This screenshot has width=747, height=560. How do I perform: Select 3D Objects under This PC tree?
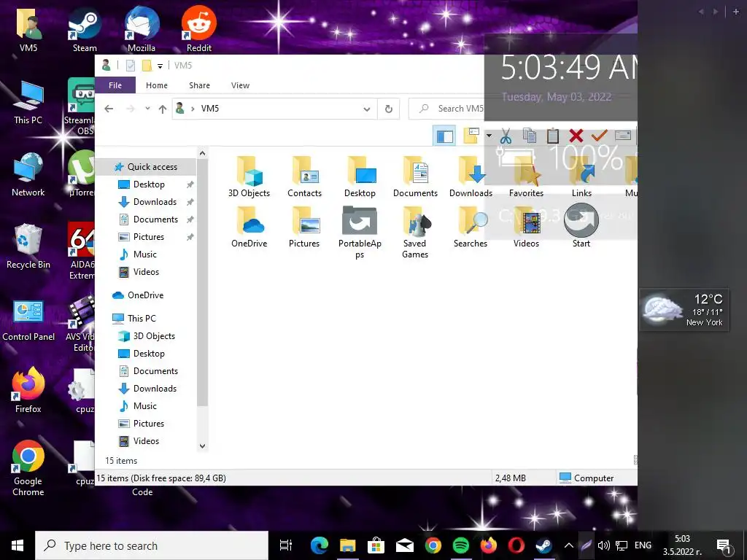(154, 336)
